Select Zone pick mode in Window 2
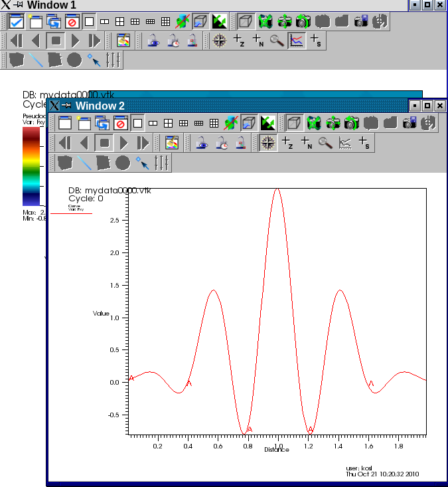 pyautogui.click(x=287, y=143)
